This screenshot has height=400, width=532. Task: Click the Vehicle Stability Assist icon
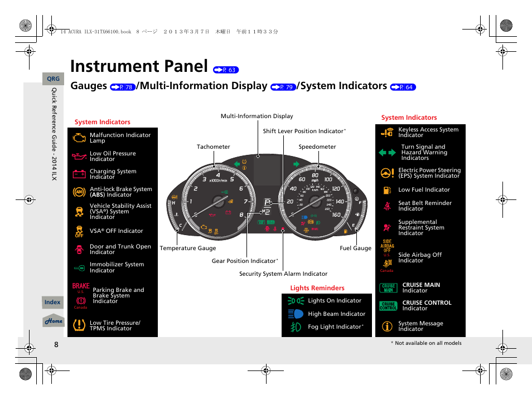pos(79,212)
